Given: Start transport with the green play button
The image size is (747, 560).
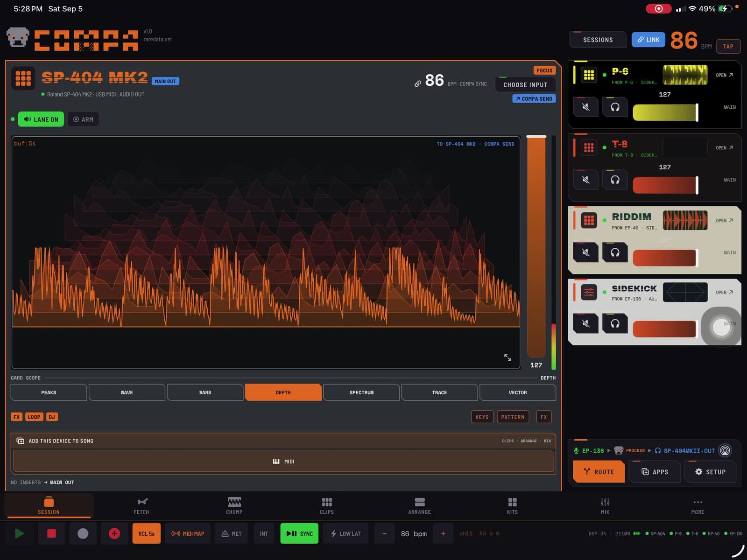Looking at the screenshot, I should (19, 533).
